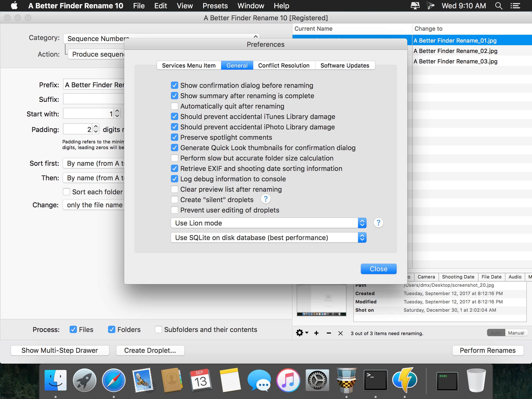This screenshot has height=399, width=532.
Task: Click help icon beside Create silent droplets
Action: tap(265, 199)
